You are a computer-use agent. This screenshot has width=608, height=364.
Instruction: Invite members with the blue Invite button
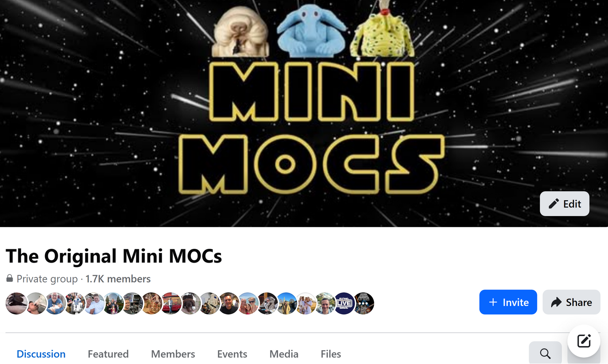pos(508,302)
